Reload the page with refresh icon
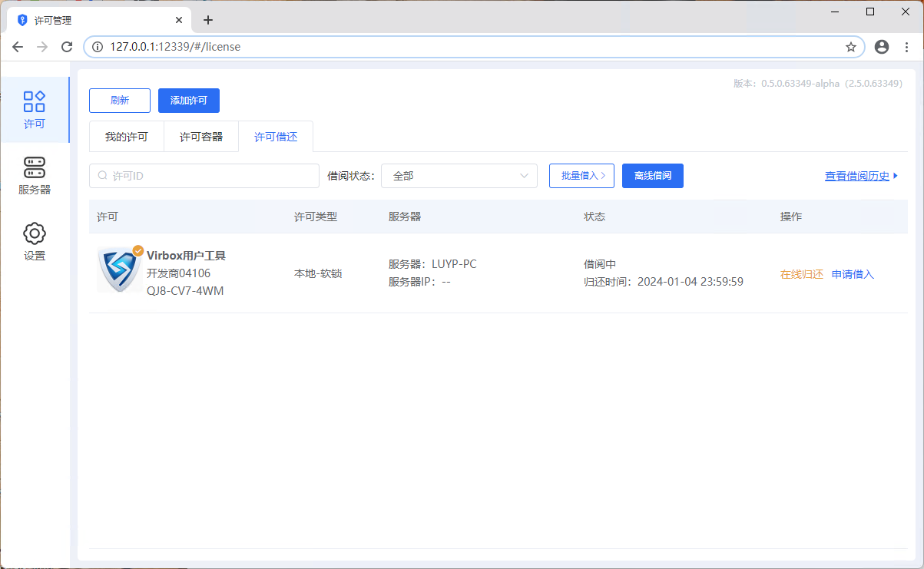The width and height of the screenshot is (924, 569). (67, 47)
